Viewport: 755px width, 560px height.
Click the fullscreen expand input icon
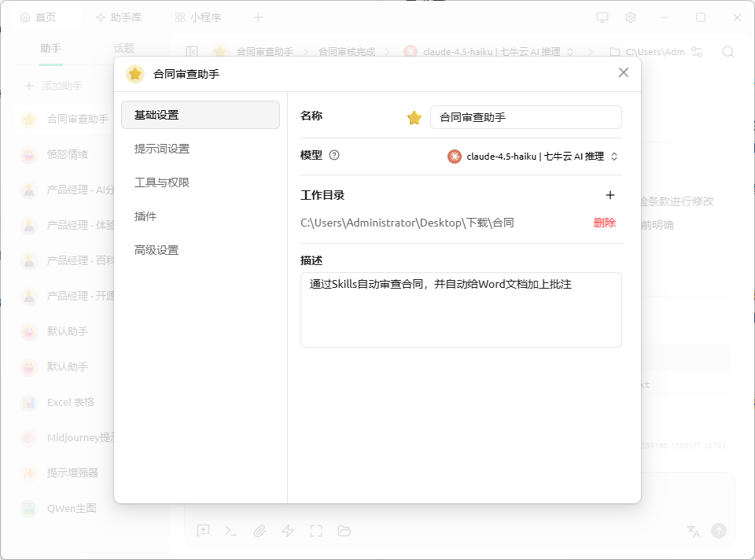(x=316, y=531)
